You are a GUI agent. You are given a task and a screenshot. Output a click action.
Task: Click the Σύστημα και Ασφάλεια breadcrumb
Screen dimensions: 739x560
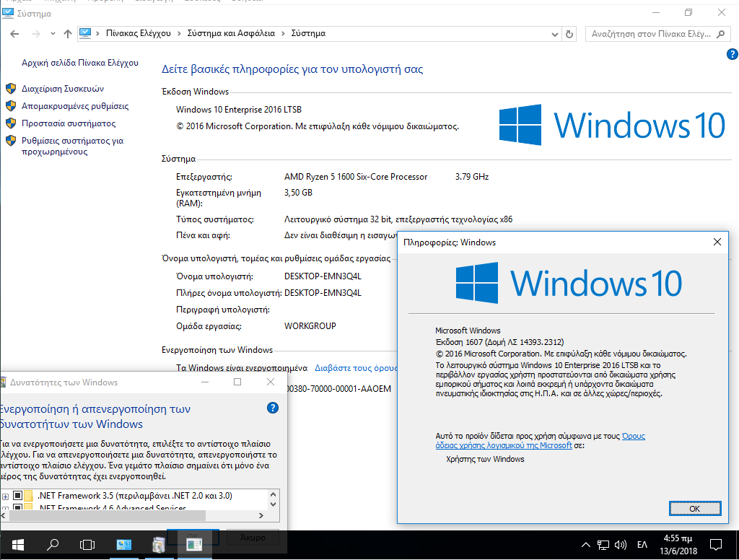pos(231,33)
